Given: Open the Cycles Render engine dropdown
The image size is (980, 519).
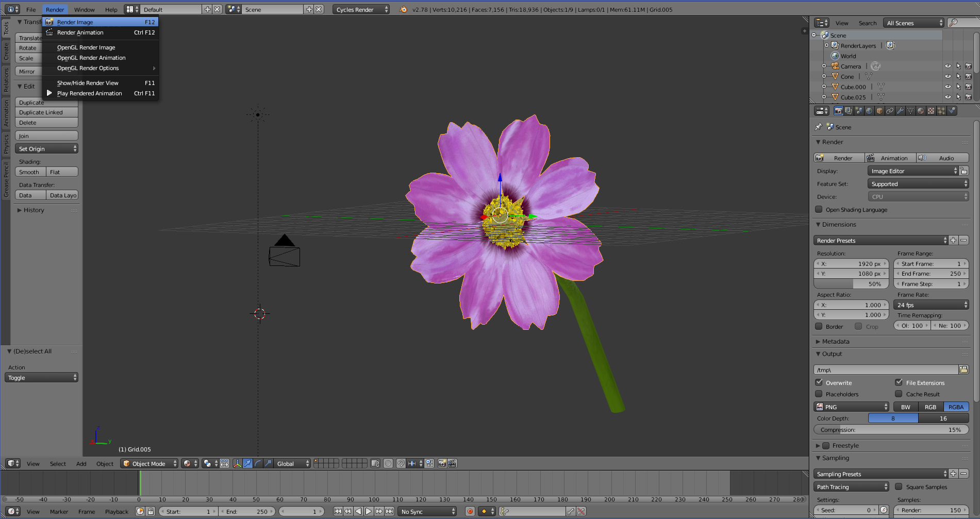Looking at the screenshot, I should coord(361,9).
